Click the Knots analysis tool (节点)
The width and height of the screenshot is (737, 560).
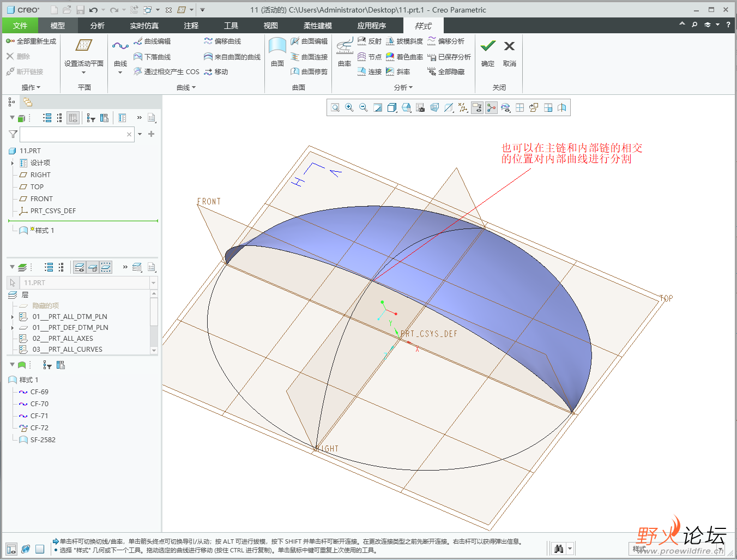369,57
